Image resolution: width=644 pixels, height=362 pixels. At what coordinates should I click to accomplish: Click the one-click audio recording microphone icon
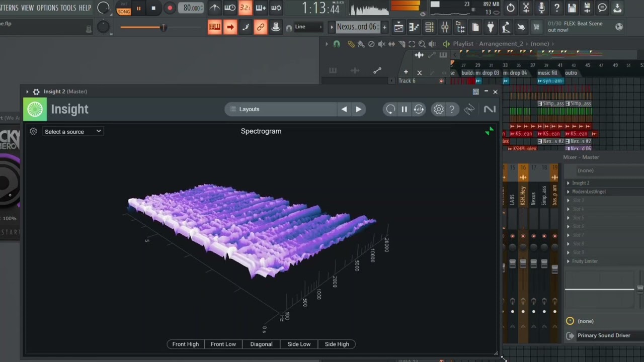(x=541, y=8)
